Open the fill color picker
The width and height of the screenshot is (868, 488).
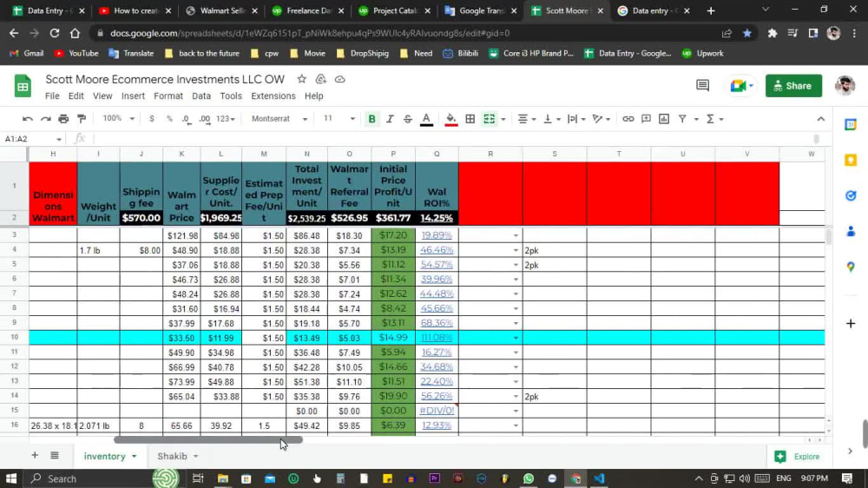click(451, 119)
